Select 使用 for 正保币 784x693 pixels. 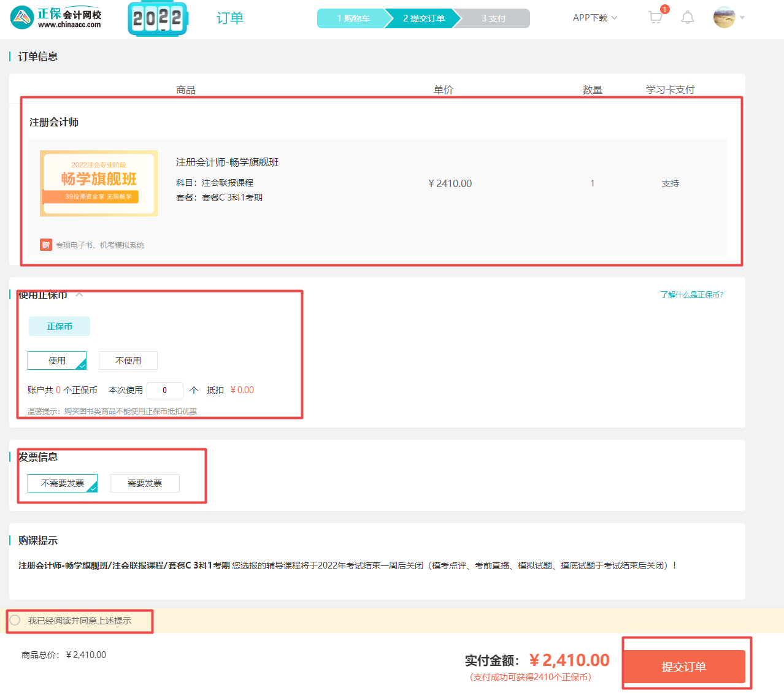(x=57, y=361)
